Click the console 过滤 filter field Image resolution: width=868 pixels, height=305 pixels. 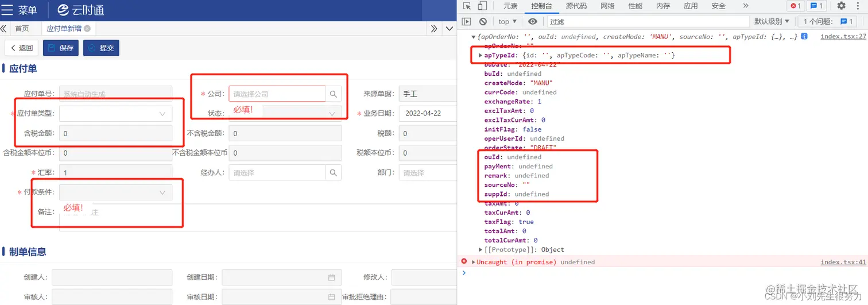(x=648, y=21)
